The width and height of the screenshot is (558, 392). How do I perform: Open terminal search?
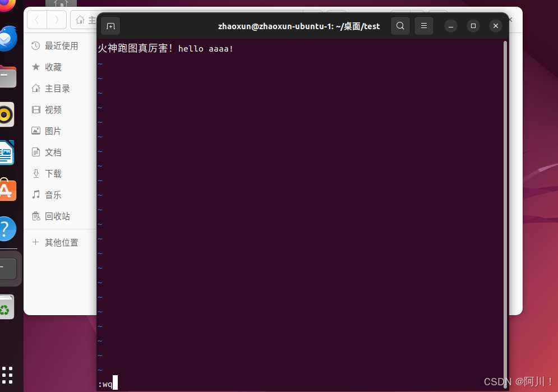click(400, 26)
